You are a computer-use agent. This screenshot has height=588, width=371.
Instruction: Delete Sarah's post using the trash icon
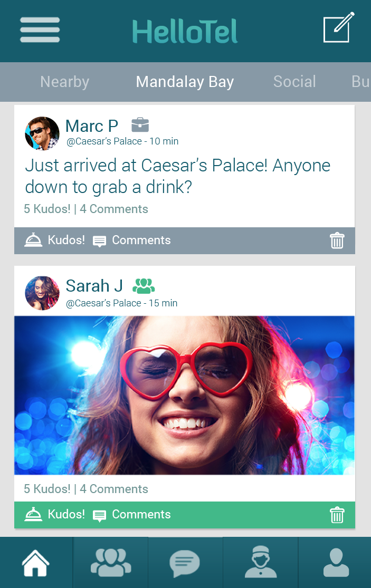pos(337,515)
